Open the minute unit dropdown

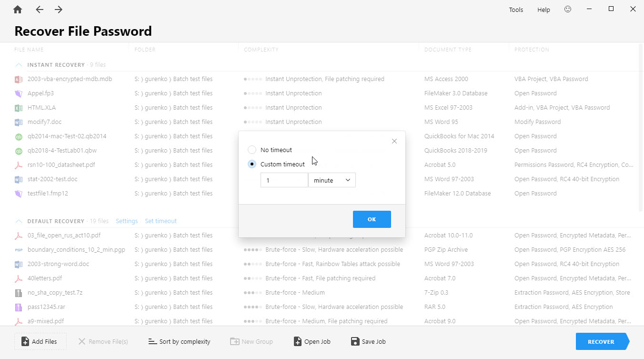pos(332,180)
